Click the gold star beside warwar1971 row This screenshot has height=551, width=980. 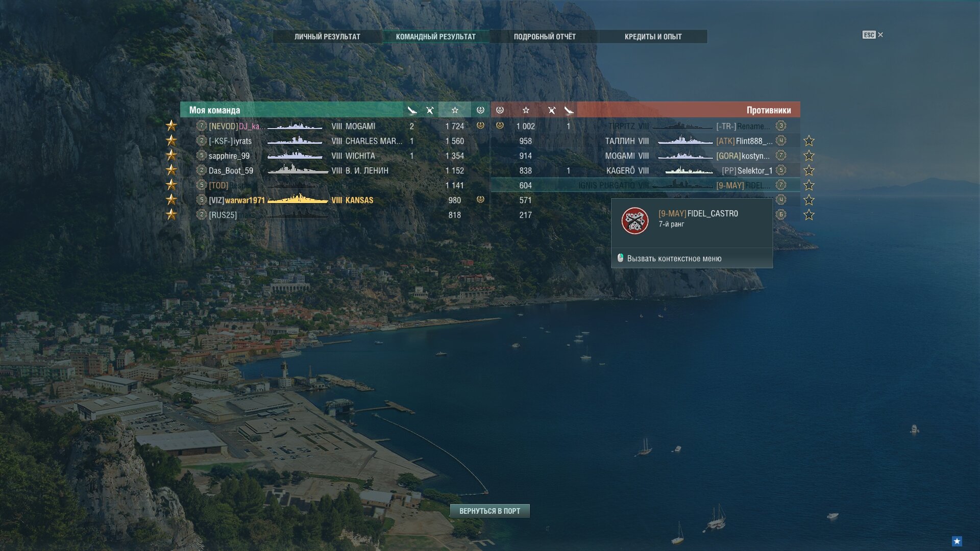coord(171,199)
